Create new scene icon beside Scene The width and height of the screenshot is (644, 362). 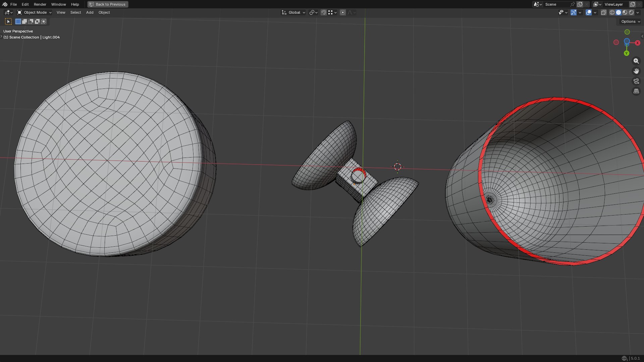pyautogui.click(x=580, y=4)
